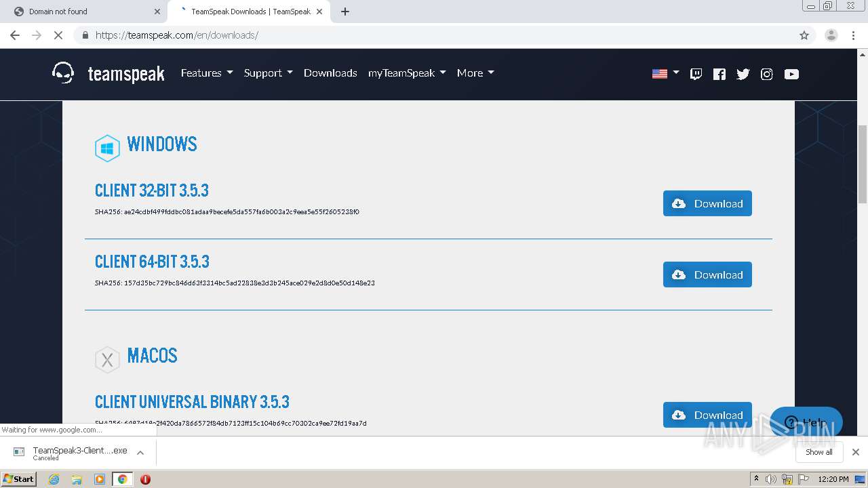This screenshot has height=488, width=868.
Task: Expand the myTeamSpeak dropdown menu
Action: click(x=407, y=73)
